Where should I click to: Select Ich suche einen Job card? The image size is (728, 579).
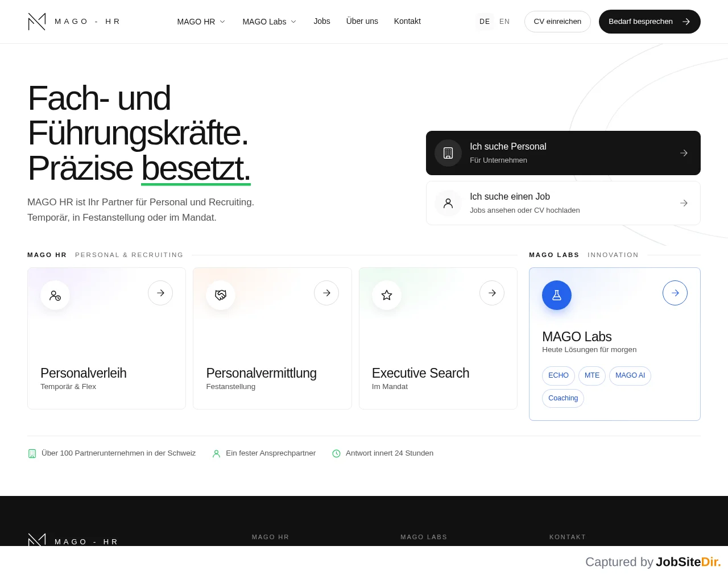[563, 203]
